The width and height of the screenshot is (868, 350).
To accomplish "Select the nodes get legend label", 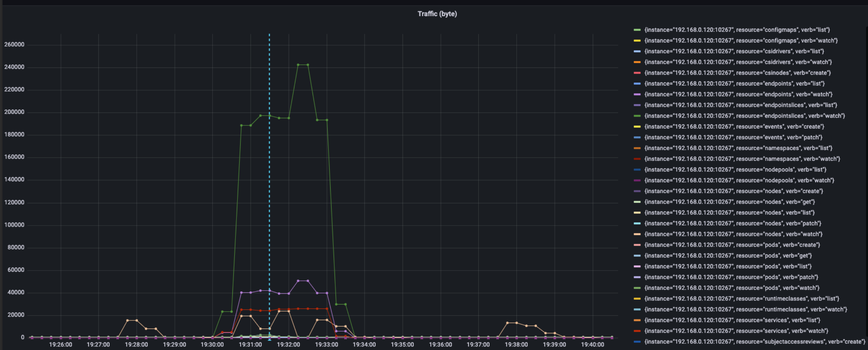I will 730,202.
